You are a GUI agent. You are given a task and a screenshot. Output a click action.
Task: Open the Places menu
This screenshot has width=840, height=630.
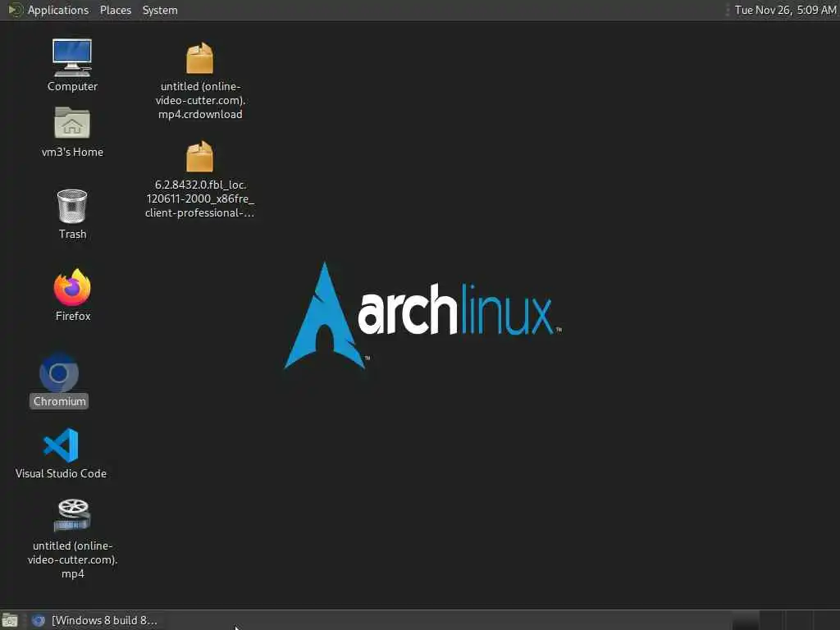(115, 10)
